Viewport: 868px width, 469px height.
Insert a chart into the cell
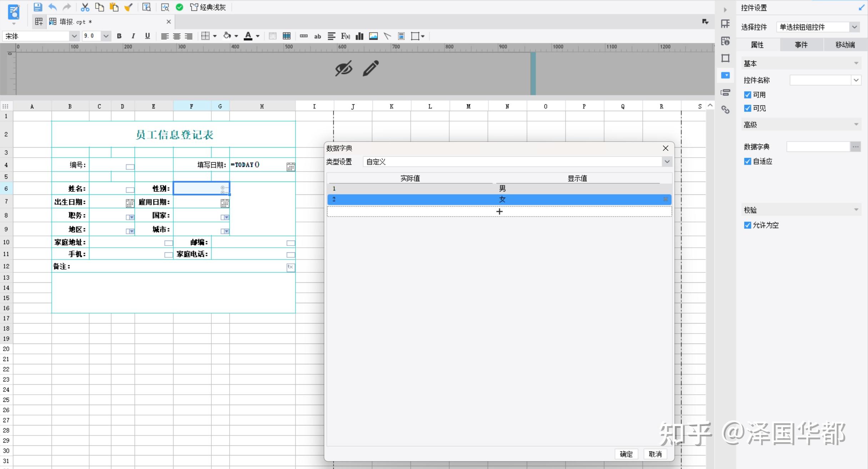pos(359,36)
